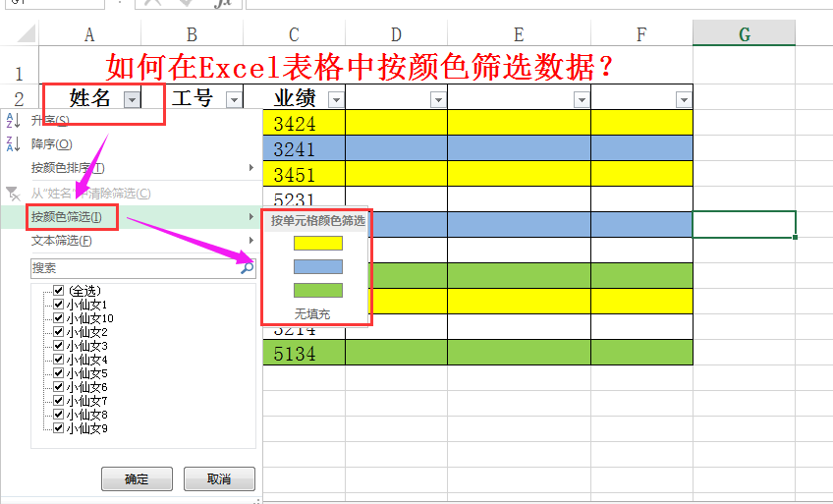Click the descending sort Z-A icon

[x=13, y=143]
